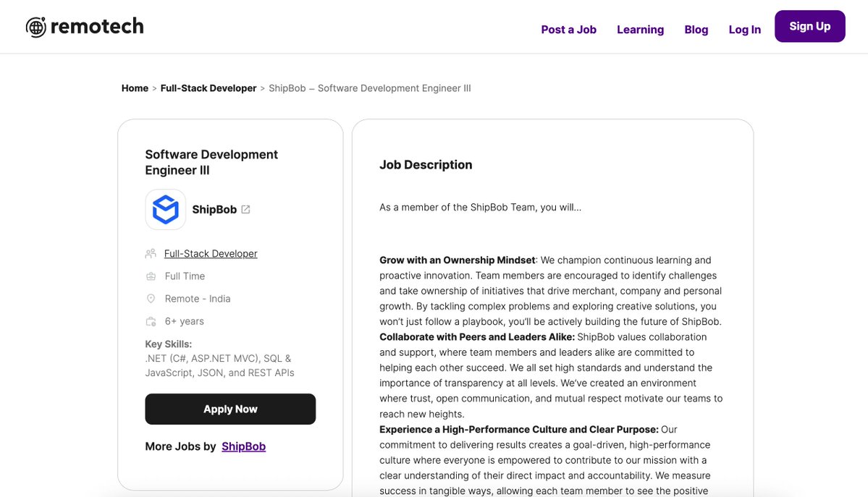Screen dimensions: 868x497
Task: Click the people icon beside Full-Stack Developer
Action: tap(150, 252)
